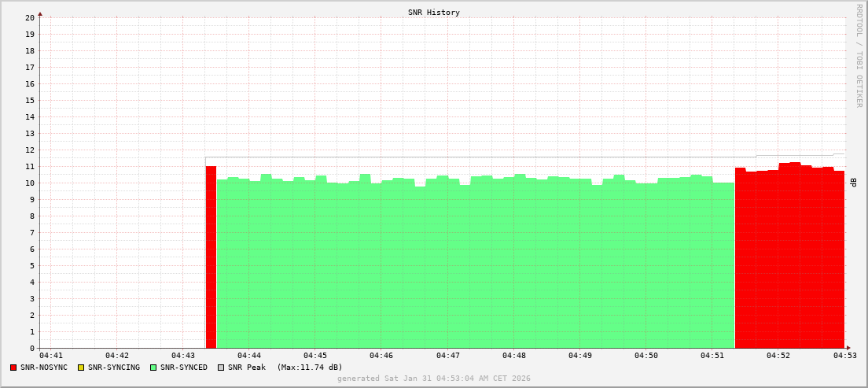
Task: Click the arrow tip atop the vertical axis
Action: [x=40, y=13]
